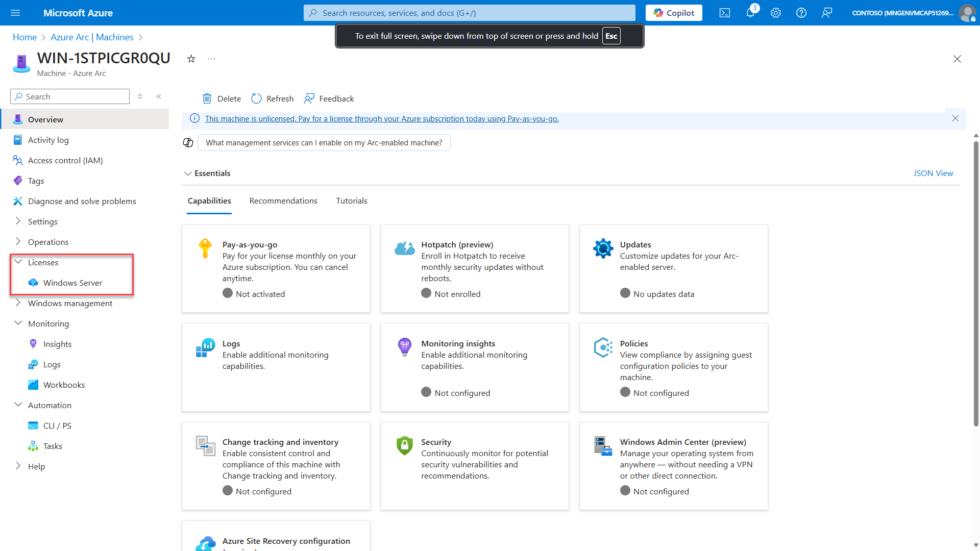
Task: Open the Updates gear icon
Action: click(x=603, y=248)
